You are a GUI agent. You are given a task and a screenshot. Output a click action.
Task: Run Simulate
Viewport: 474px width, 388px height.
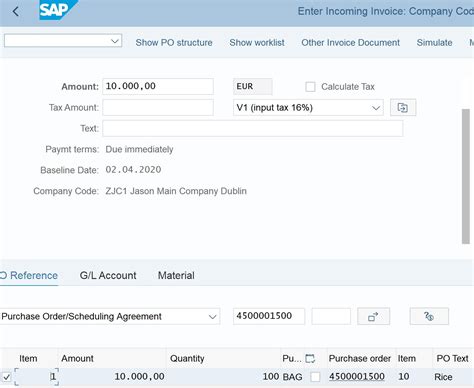(434, 43)
